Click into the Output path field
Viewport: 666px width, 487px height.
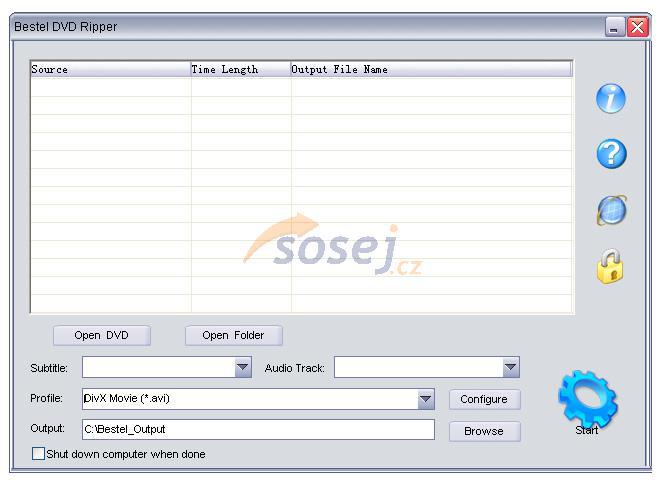click(x=258, y=429)
